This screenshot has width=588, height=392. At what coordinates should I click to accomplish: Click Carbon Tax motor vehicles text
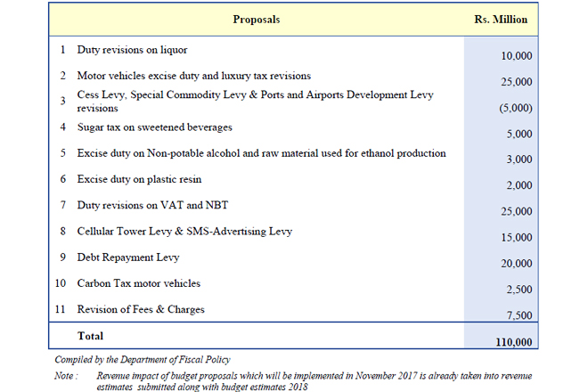[x=138, y=283]
